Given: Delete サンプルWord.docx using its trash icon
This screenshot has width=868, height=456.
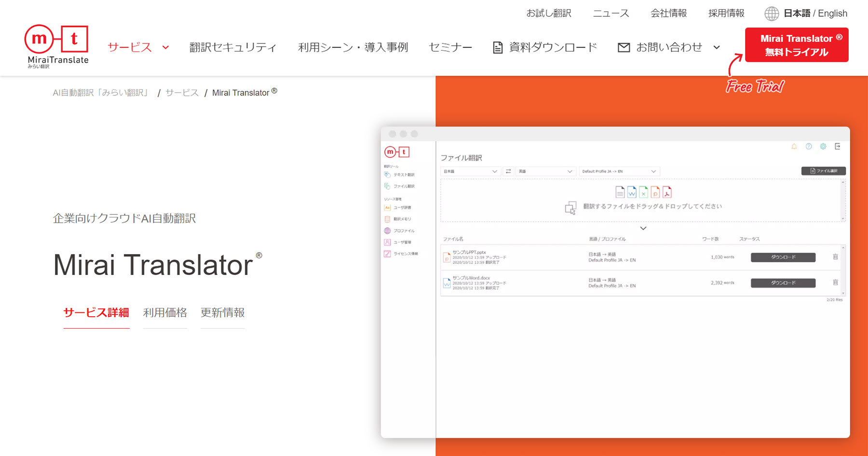Looking at the screenshot, I should coord(835,282).
